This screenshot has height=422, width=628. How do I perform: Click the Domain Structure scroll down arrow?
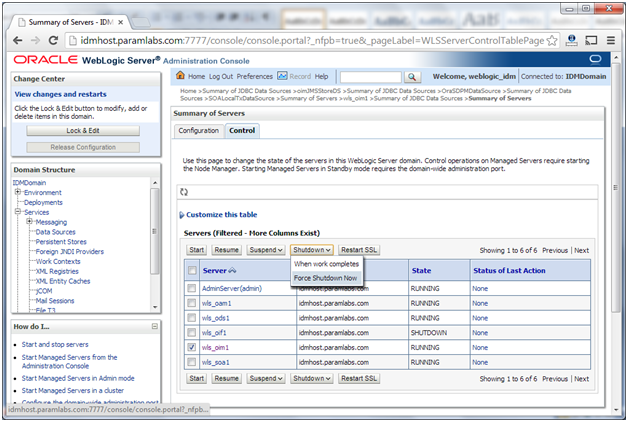155,307
